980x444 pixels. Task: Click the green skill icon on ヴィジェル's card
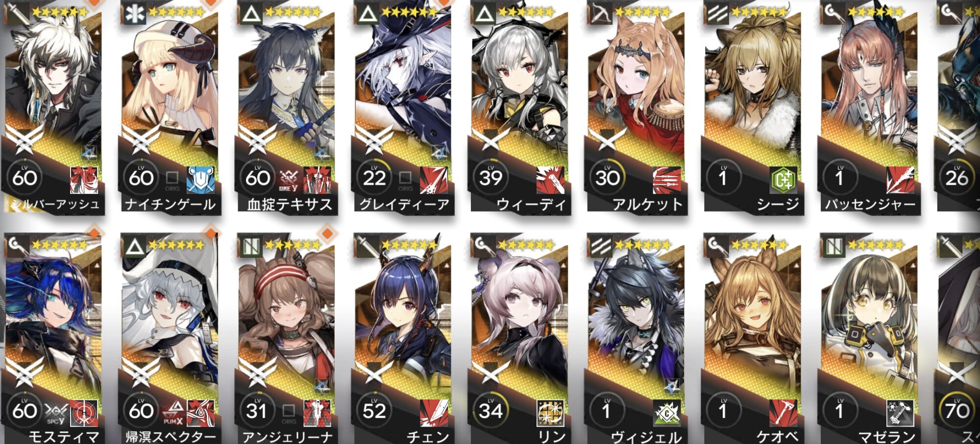coord(667,413)
